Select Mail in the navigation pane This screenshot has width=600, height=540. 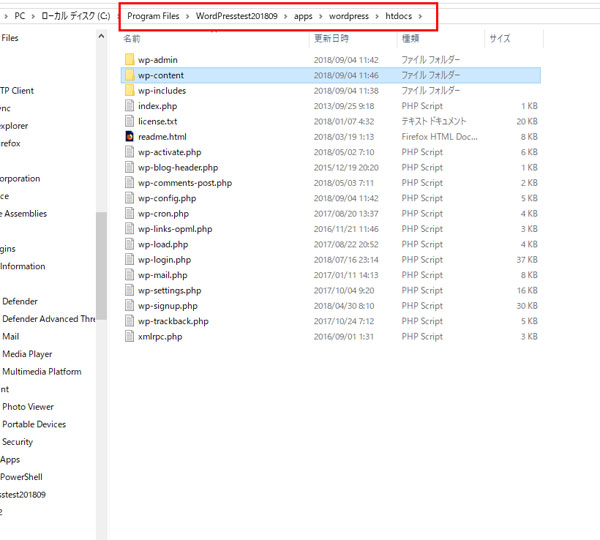click(11, 336)
